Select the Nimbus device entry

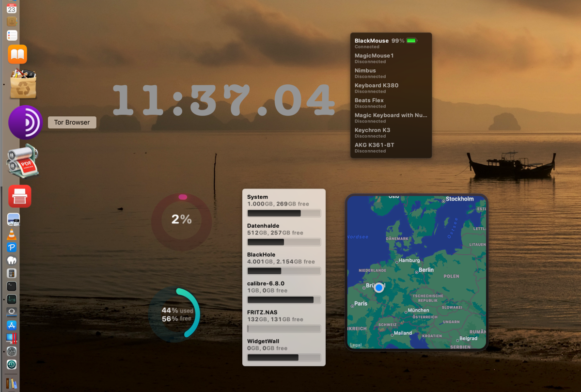tap(391, 73)
